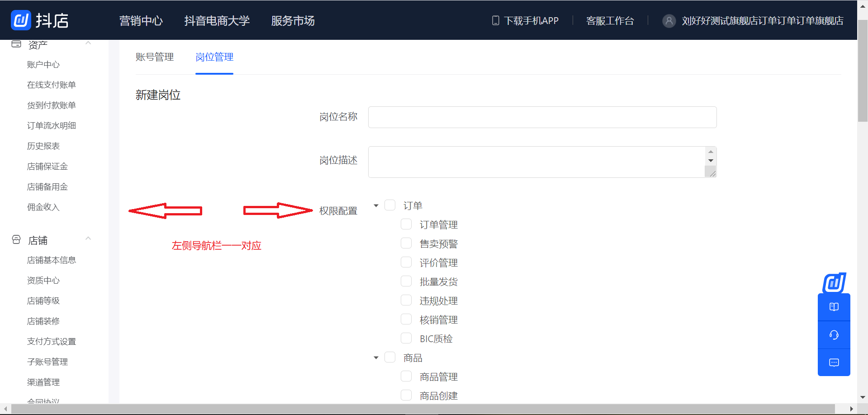Check the 订单 parent permission checkbox
868x415 pixels.
point(390,205)
